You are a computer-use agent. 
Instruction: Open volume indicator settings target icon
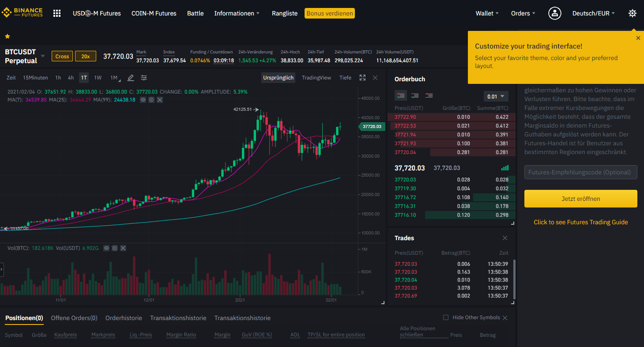click(x=115, y=248)
